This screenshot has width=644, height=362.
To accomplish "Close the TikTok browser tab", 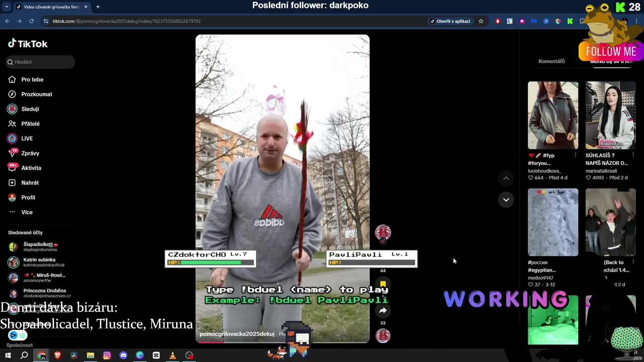I will pyautogui.click(x=86, y=7).
